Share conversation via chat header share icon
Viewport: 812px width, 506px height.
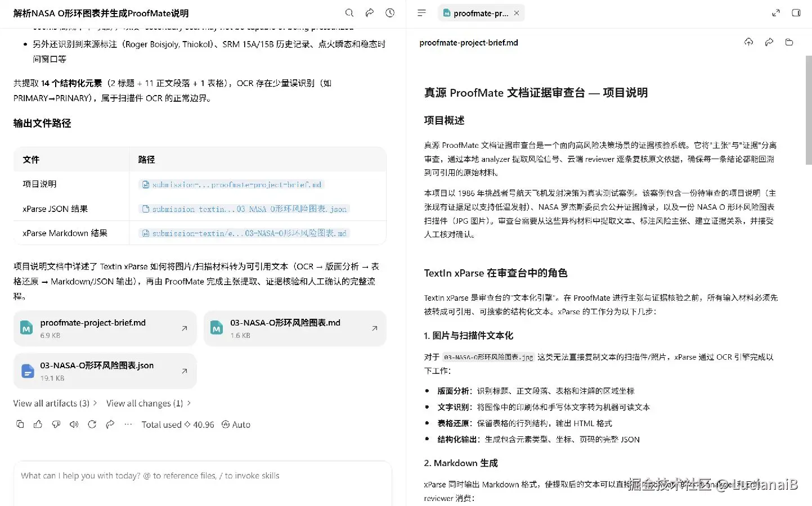point(370,13)
